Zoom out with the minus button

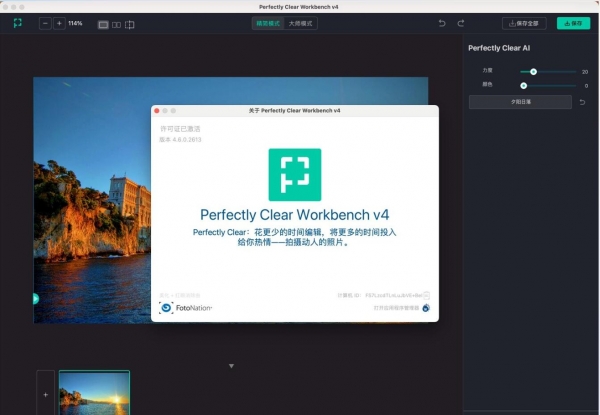point(45,23)
